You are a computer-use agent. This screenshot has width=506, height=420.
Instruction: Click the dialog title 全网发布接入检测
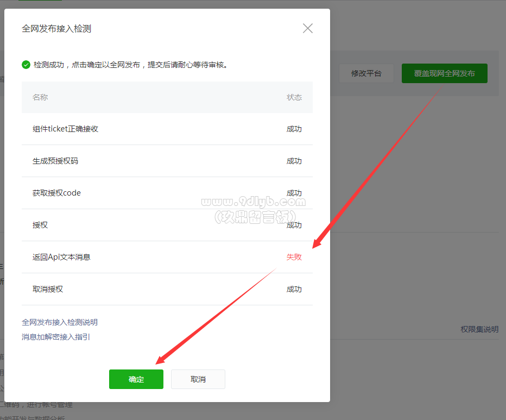[x=56, y=29]
